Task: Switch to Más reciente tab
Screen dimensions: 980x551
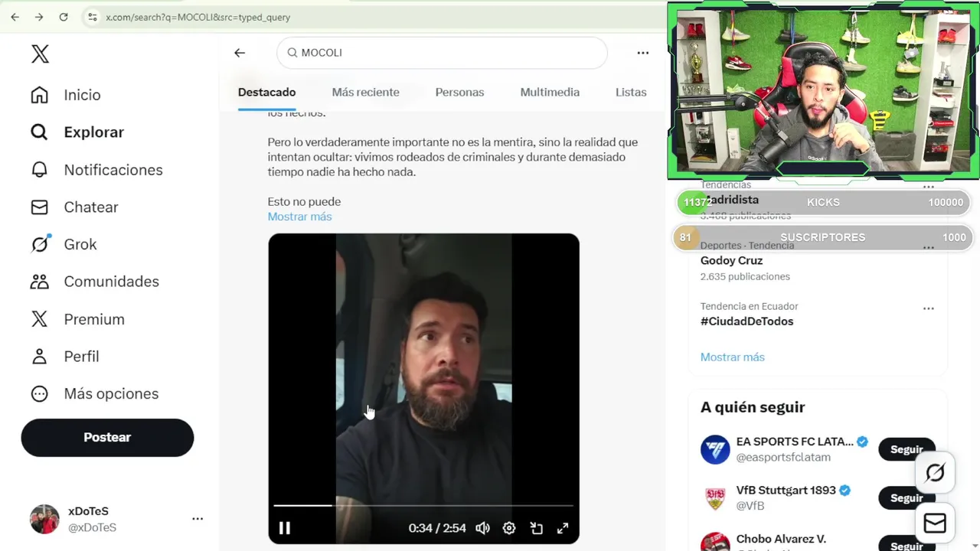Action: click(x=365, y=92)
